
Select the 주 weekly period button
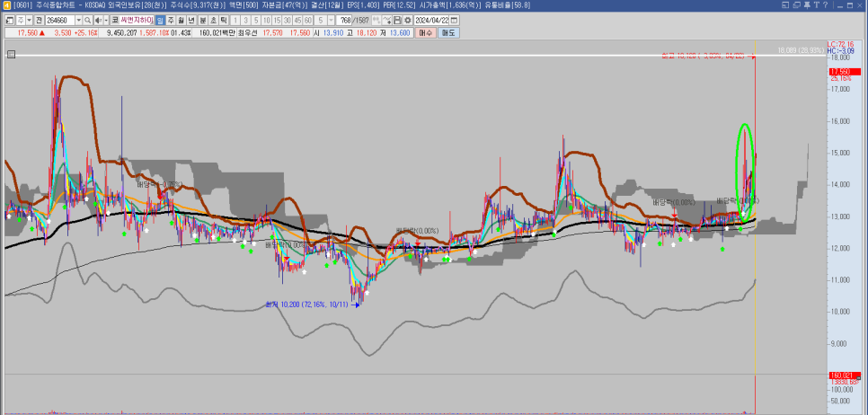pyautogui.click(x=171, y=21)
